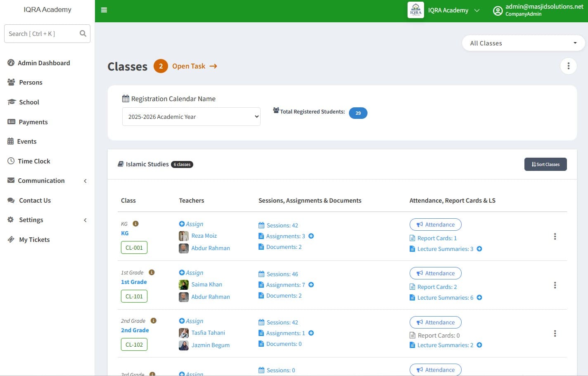Viewport: 588px width, 376px height.
Task: Click the user profile avatar icon
Action: coord(498,11)
